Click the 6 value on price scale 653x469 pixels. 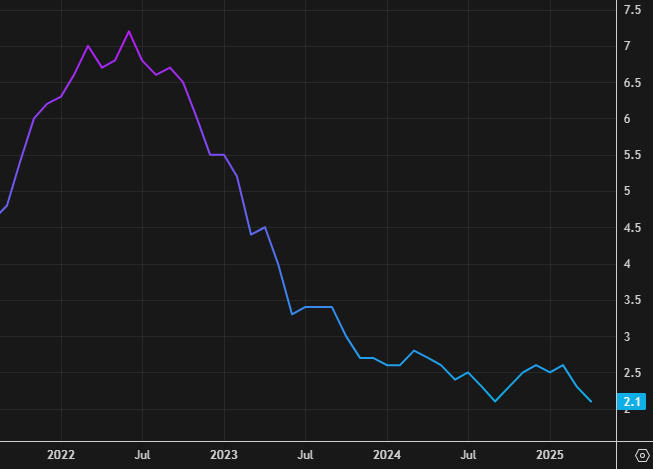click(627, 119)
